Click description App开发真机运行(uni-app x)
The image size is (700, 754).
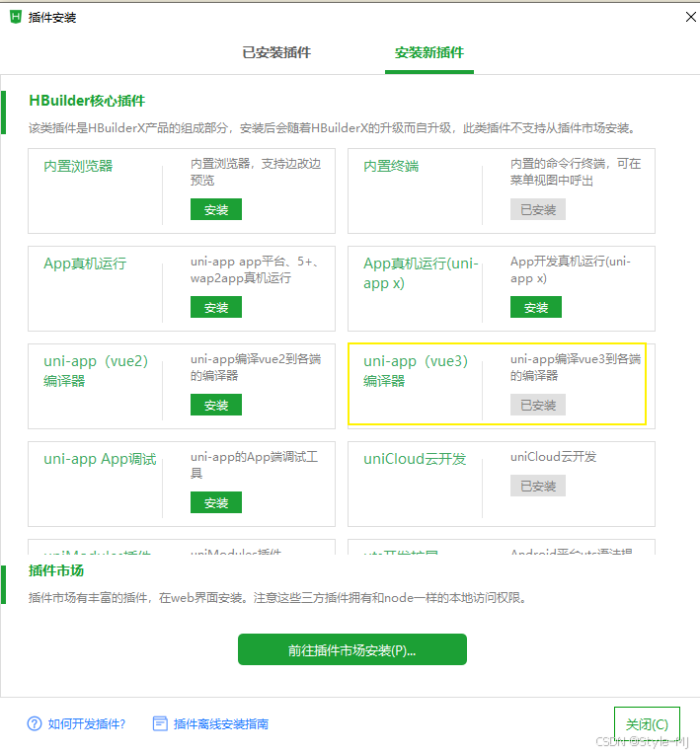(570, 269)
